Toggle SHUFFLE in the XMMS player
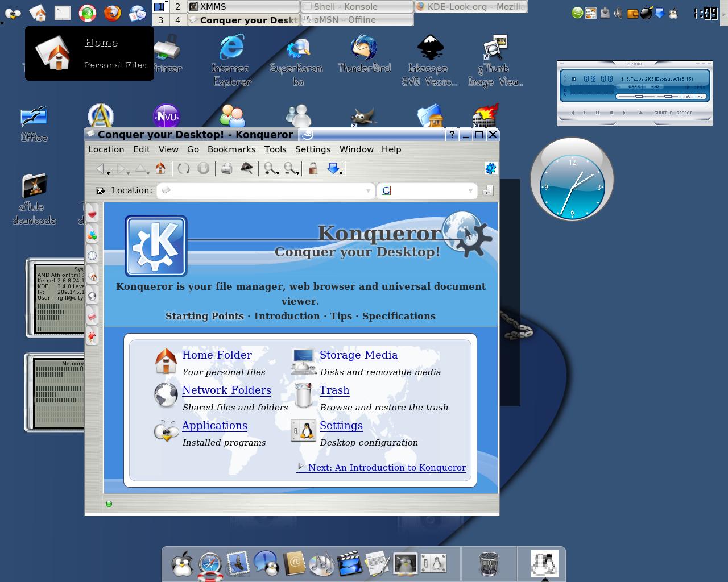Image resolution: width=728 pixels, height=582 pixels. (663, 113)
